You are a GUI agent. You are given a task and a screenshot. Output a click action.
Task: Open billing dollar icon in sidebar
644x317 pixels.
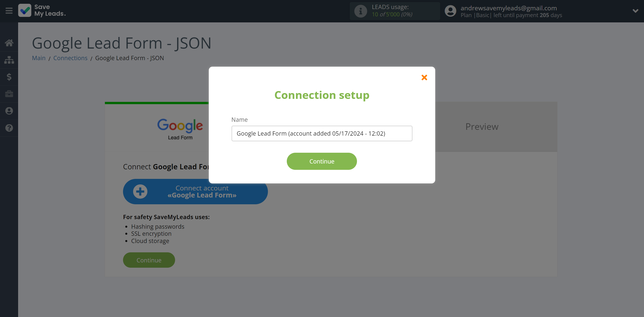click(x=9, y=77)
